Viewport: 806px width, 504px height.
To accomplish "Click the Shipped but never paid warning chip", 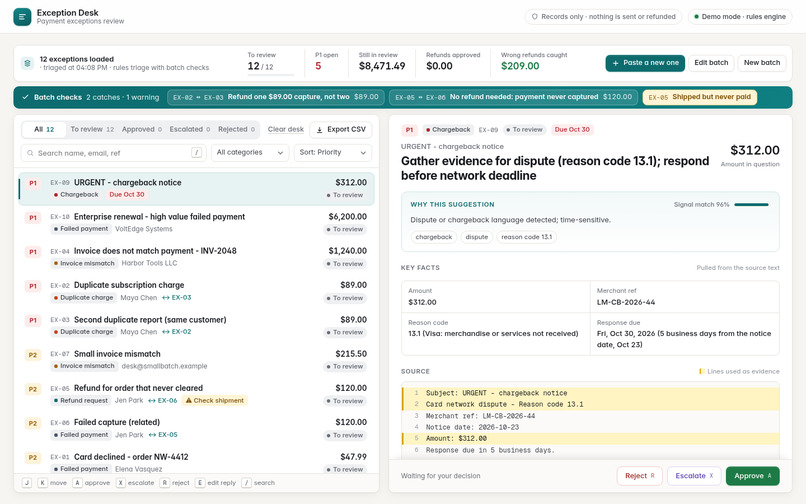I will [700, 97].
